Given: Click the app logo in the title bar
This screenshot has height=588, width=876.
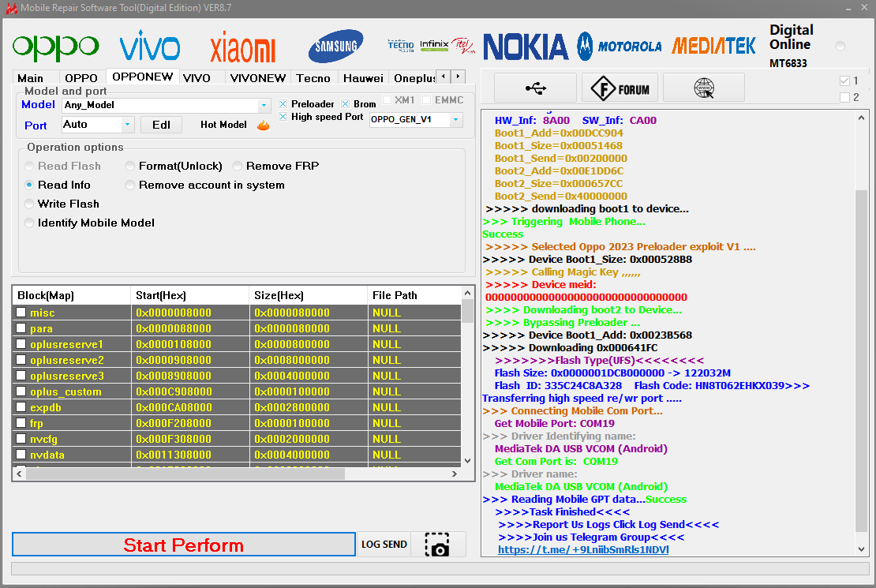Looking at the screenshot, I should [x=11, y=8].
